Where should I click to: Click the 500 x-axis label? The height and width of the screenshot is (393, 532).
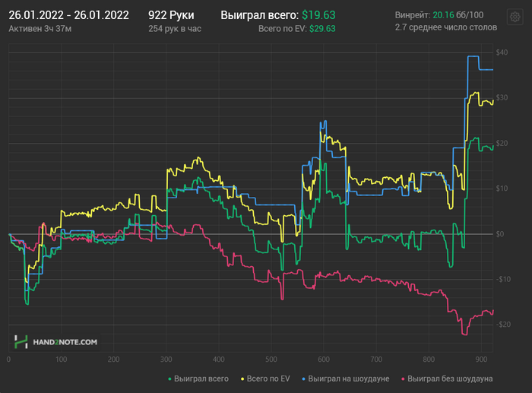[x=271, y=360]
